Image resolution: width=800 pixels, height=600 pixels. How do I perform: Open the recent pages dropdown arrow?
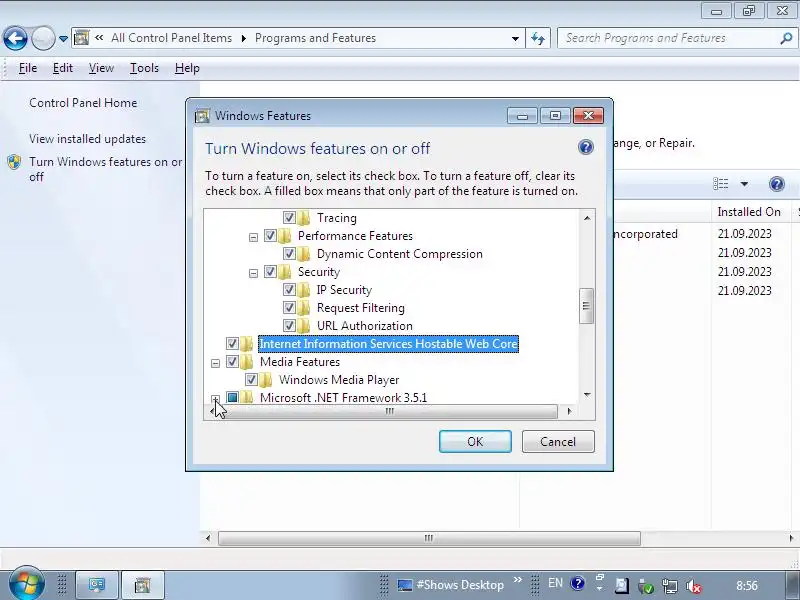[63, 39]
